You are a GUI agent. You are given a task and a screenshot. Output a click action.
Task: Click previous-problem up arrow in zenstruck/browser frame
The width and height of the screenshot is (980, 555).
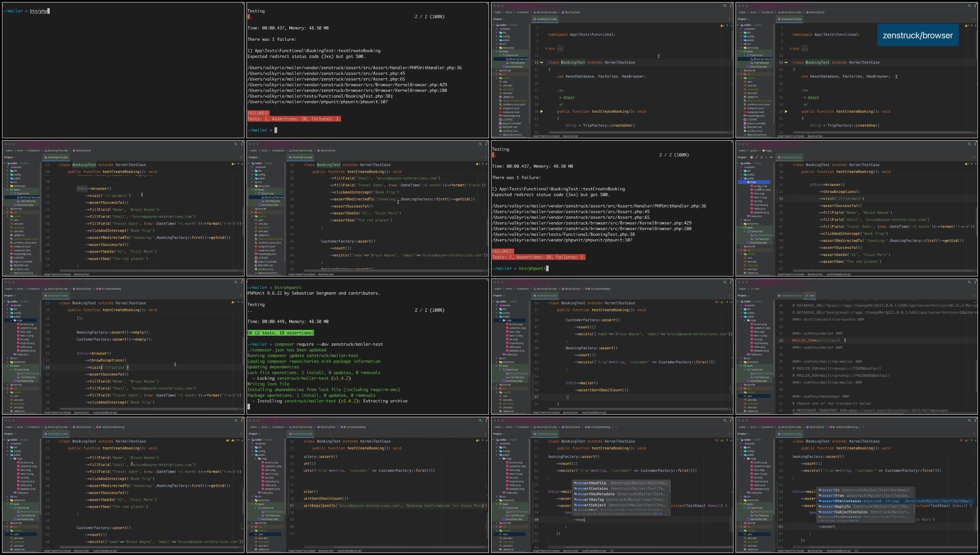tap(972, 25)
